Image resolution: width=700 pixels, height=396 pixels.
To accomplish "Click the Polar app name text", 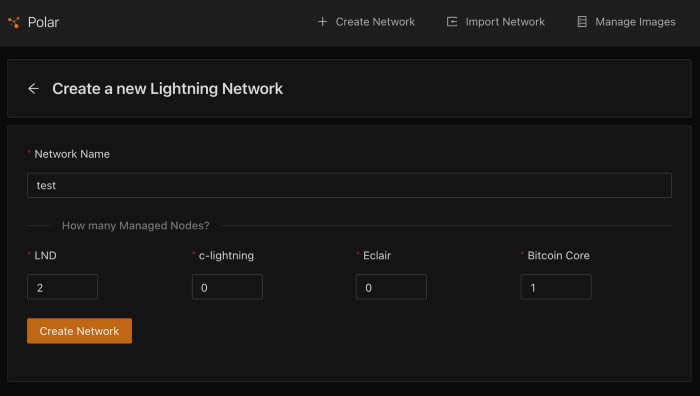I will tap(43, 22).
